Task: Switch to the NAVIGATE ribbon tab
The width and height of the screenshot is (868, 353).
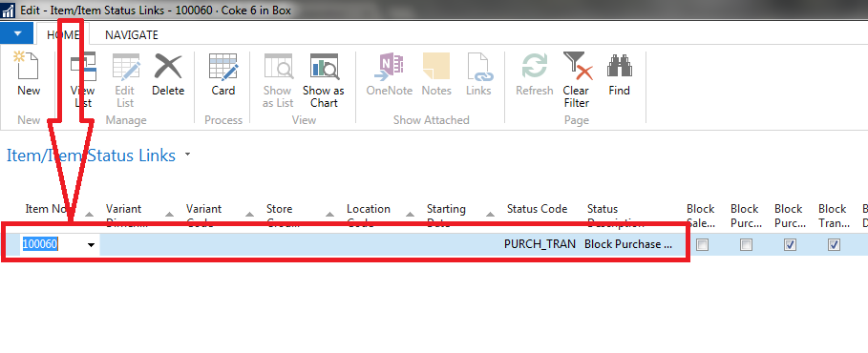Action: coord(132,35)
